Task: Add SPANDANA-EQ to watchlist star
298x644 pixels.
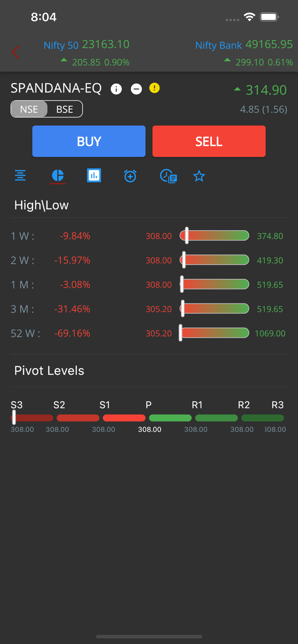Action: [199, 176]
